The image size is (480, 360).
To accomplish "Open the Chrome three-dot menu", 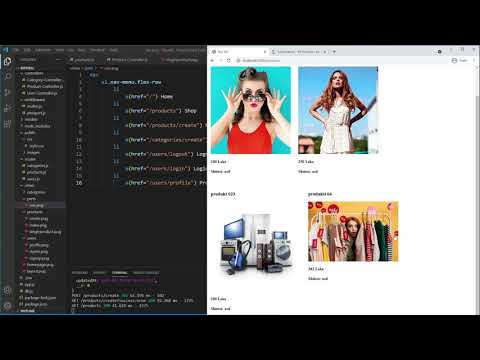I will [x=474, y=60].
